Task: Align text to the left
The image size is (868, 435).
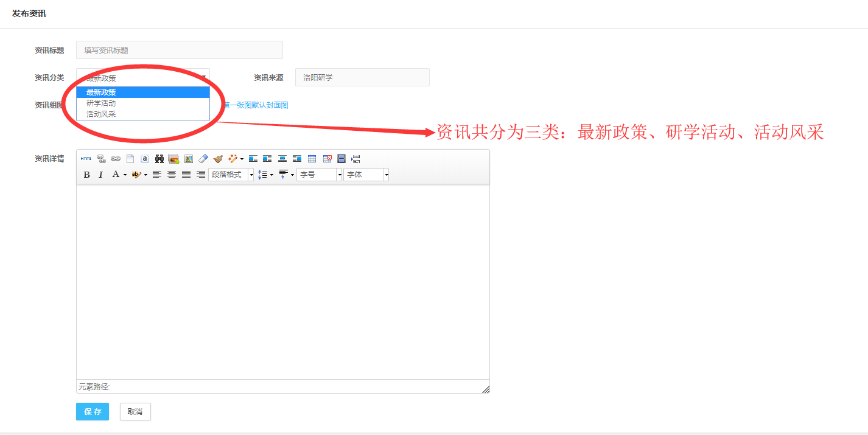Action: click(157, 175)
